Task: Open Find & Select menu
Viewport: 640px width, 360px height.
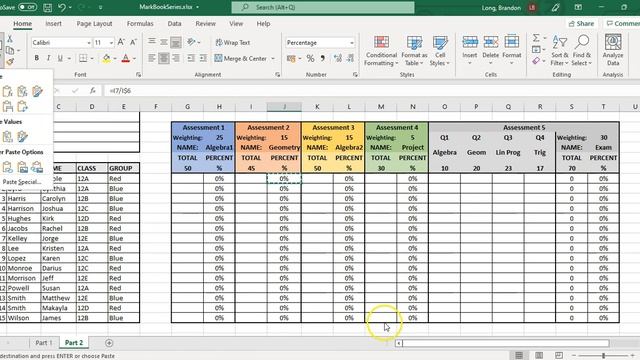Action: (582, 51)
